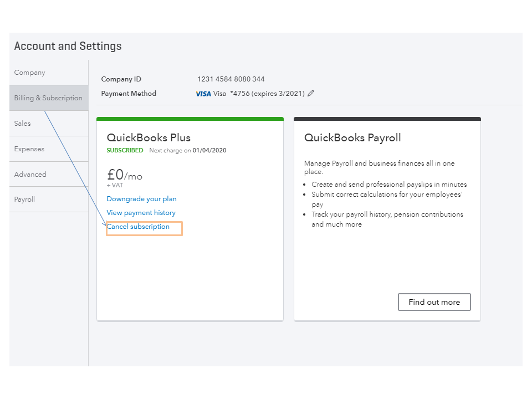Click the Cancel subscription link
This screenshot has height=399, width=532.
[x=139, y=227]
